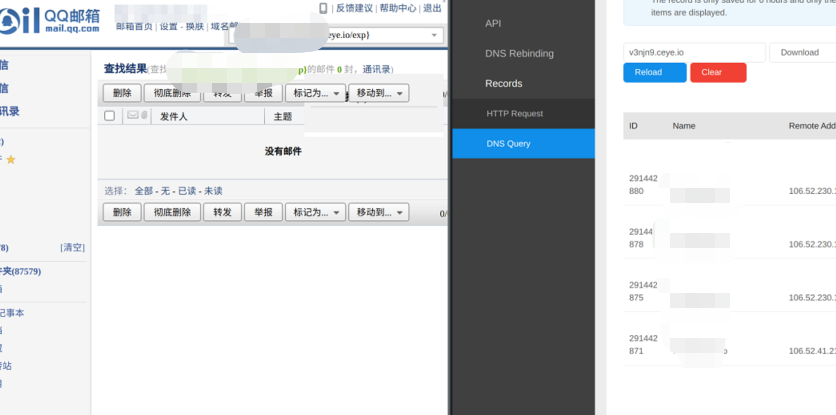Click 退出 to log out of QQ Mail
The width and height of the screenshot is (836, 415).
(x=432, y=8)
